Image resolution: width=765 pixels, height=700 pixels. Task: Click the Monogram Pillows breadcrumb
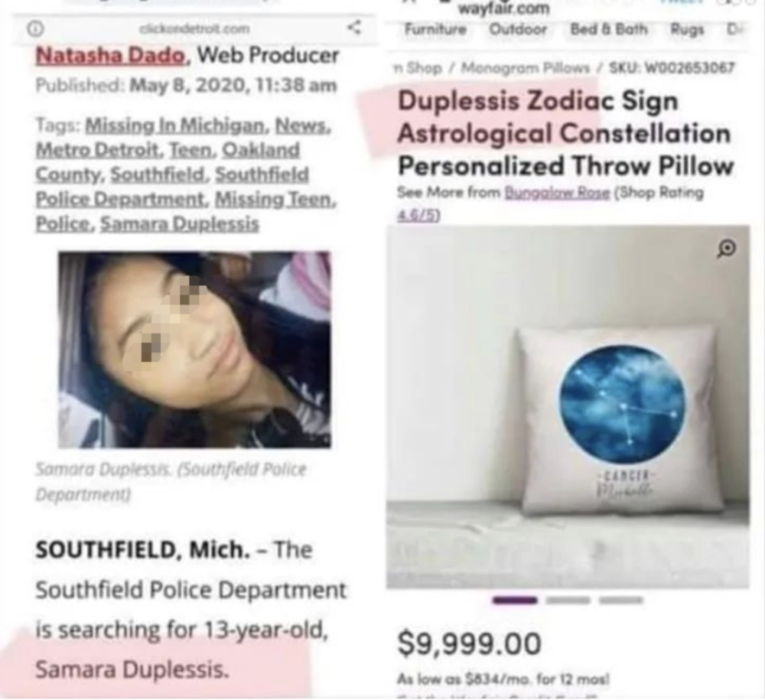[526, 68]
